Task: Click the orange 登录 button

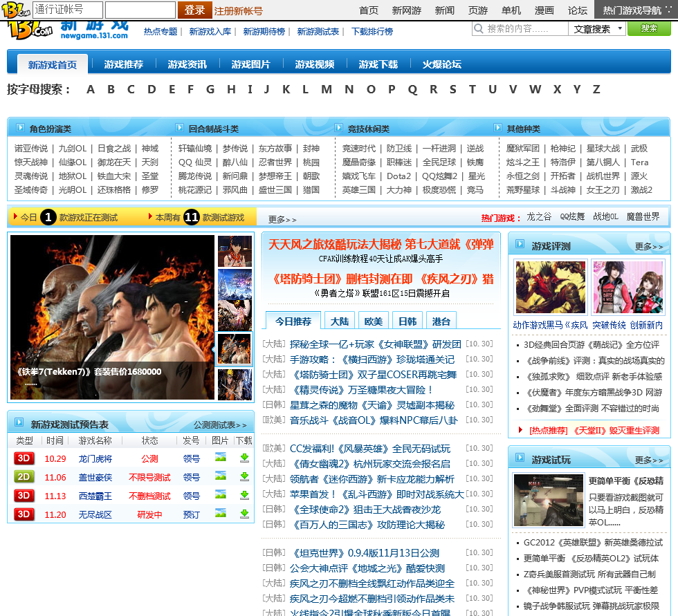Action: click(194, 10)
